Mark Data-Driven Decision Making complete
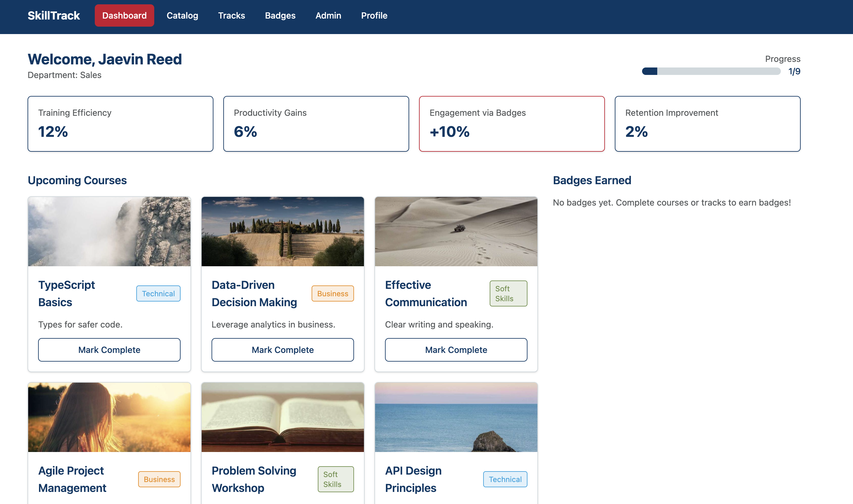Screen dimensions: 853x504 point(282,350)
